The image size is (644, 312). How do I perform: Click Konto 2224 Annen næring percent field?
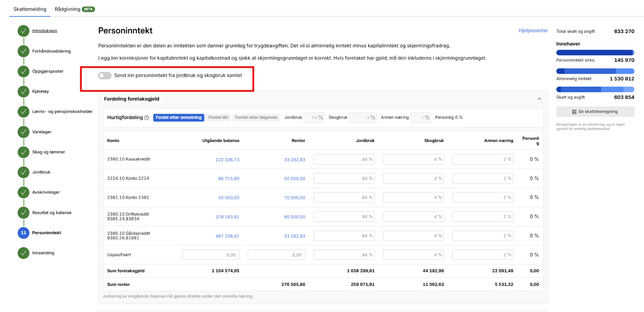click(483, 179)
